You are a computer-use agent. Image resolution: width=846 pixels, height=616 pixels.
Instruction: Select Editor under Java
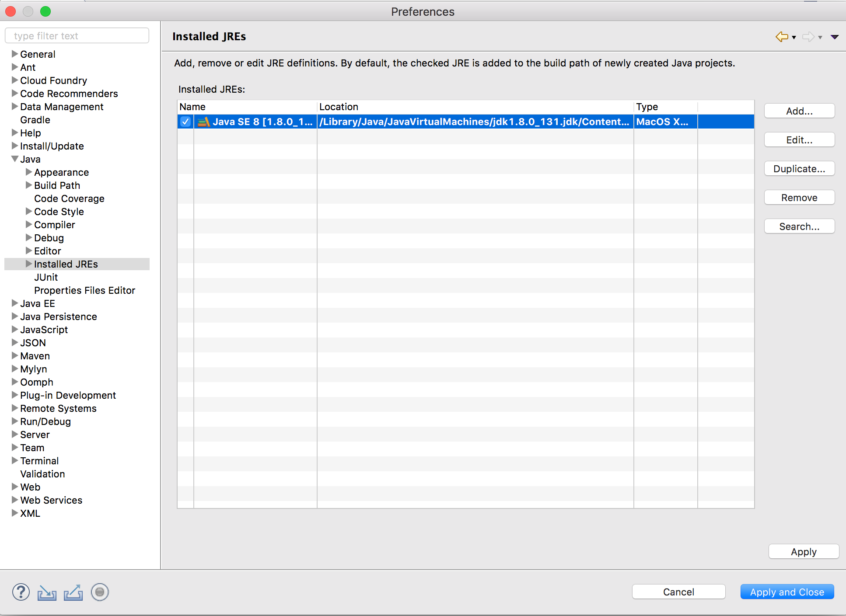[48, 251]
